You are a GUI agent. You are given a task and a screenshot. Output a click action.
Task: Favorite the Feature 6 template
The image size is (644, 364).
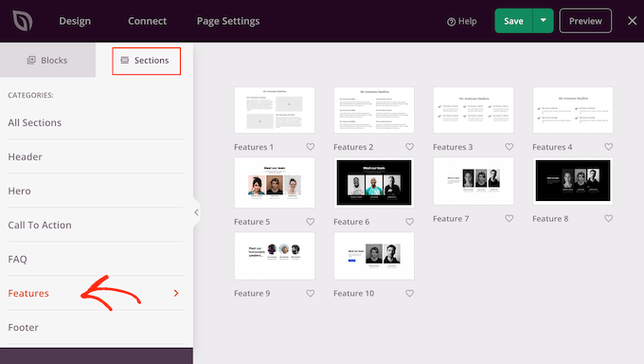point(409,222)
